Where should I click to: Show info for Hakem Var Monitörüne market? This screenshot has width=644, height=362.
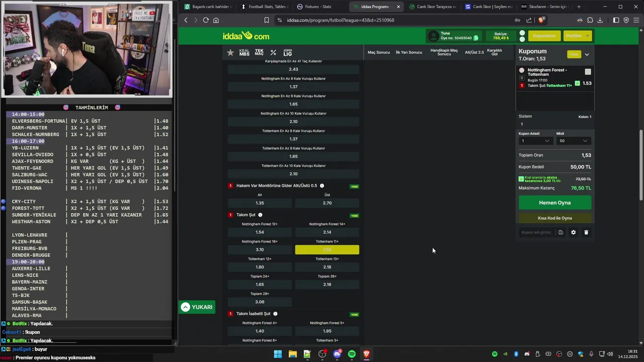(322, 186)
